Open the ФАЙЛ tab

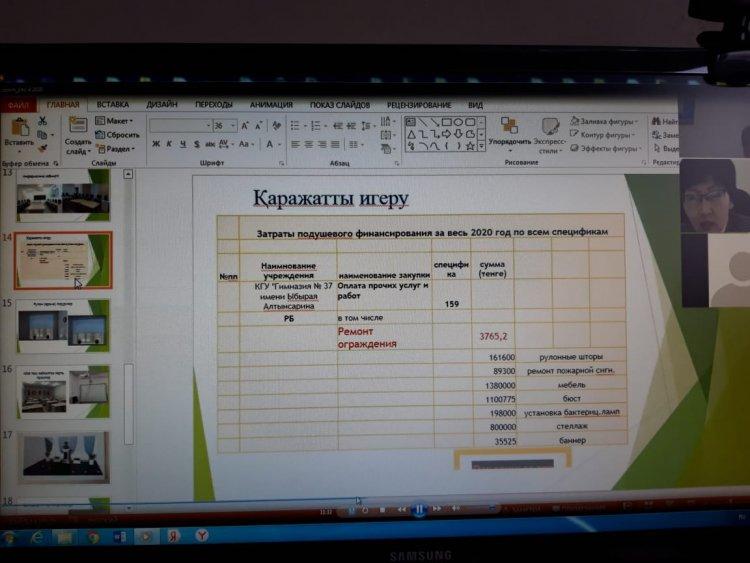[17, 105]
